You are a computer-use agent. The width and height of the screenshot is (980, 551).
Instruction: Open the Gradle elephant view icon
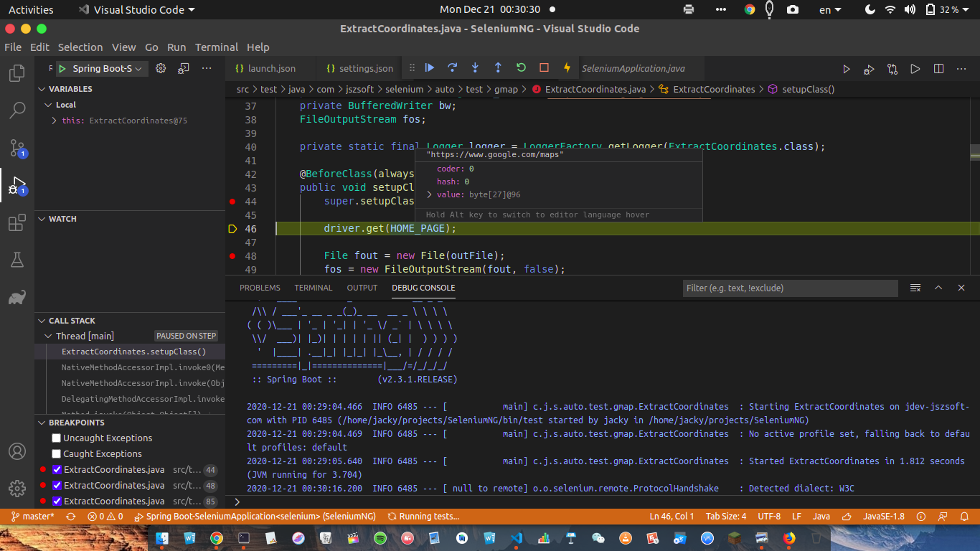[17, 297]
